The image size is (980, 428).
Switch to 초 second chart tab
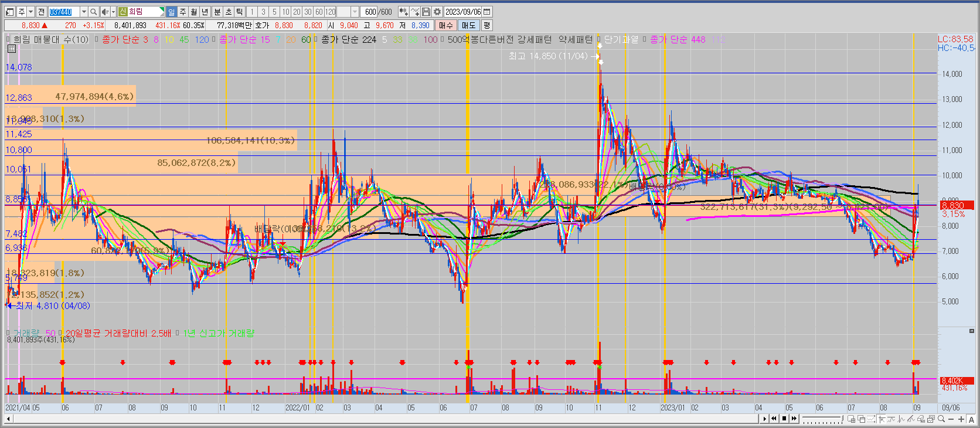click(229, 12)
